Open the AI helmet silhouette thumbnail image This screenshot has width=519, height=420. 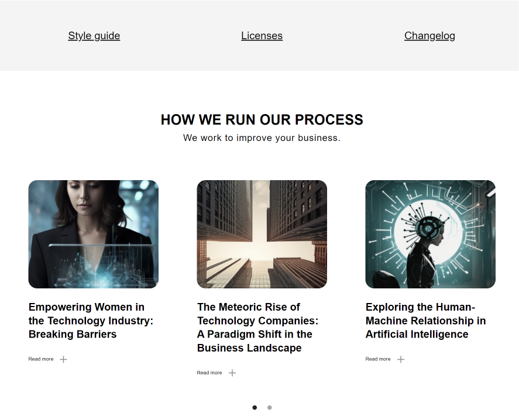click(430, 235)
